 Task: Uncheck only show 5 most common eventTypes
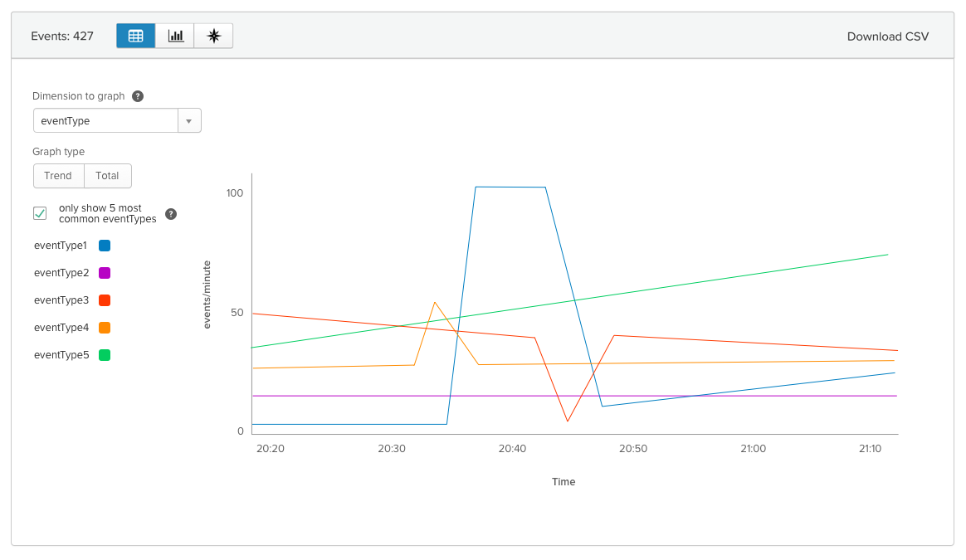pos(40,212)
